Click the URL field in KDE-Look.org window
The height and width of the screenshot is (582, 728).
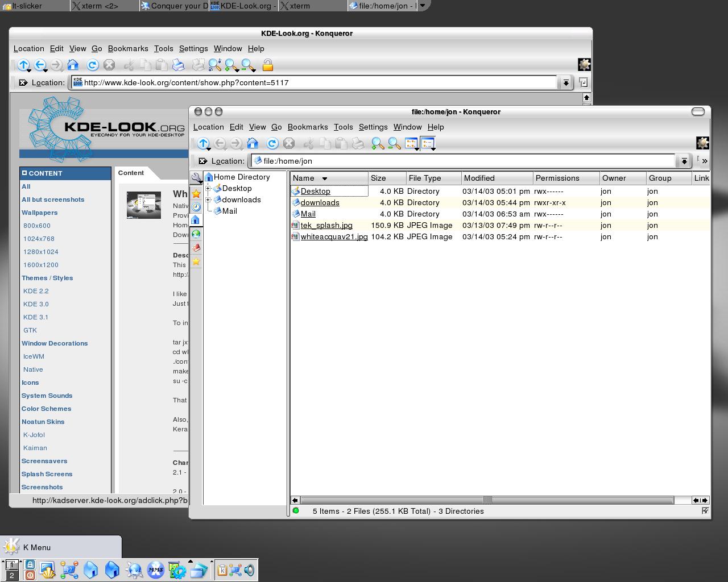(x=313, y=82)
